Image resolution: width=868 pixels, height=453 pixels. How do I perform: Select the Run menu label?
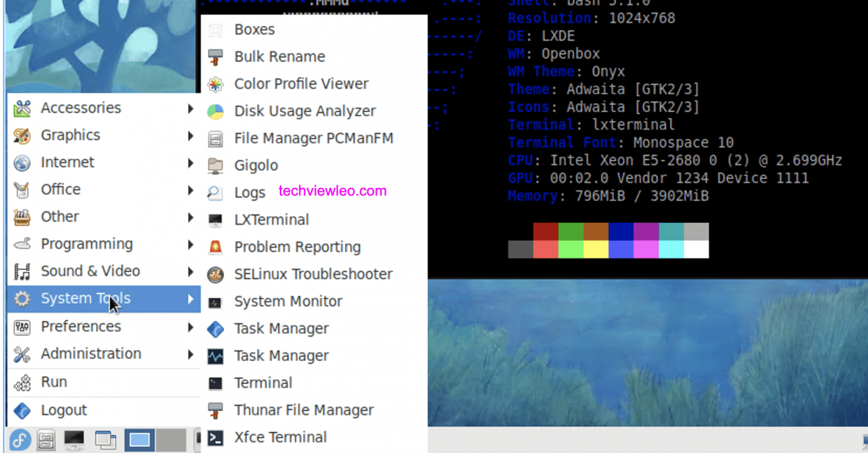click(54, 382)
